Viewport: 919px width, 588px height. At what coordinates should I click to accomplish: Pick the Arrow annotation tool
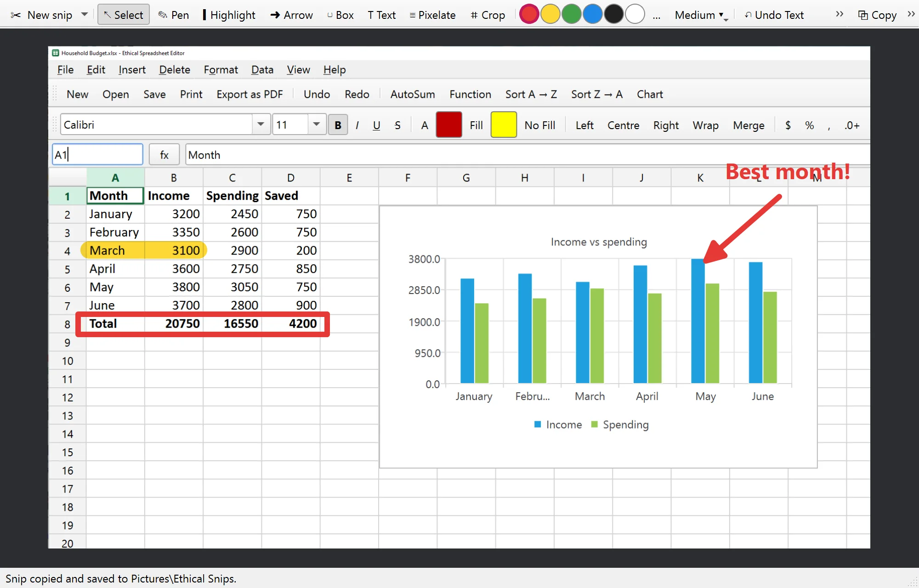[x=292, y=15]
